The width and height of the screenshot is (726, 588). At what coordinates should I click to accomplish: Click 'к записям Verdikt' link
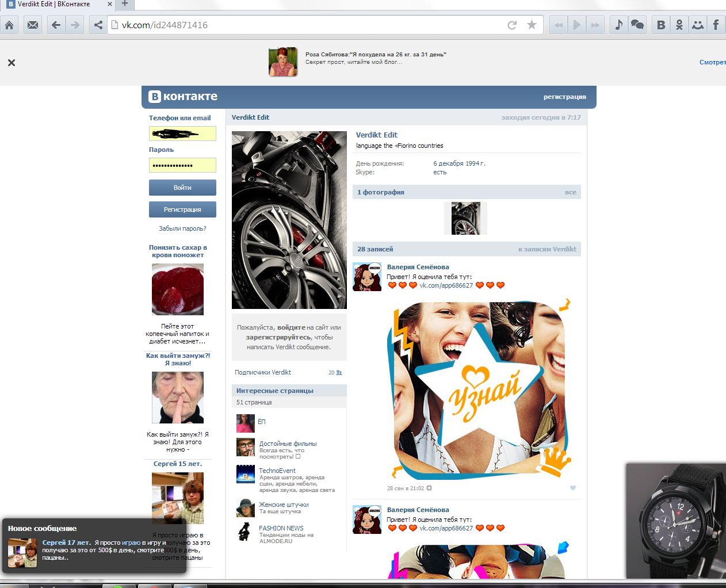(547, 249)
